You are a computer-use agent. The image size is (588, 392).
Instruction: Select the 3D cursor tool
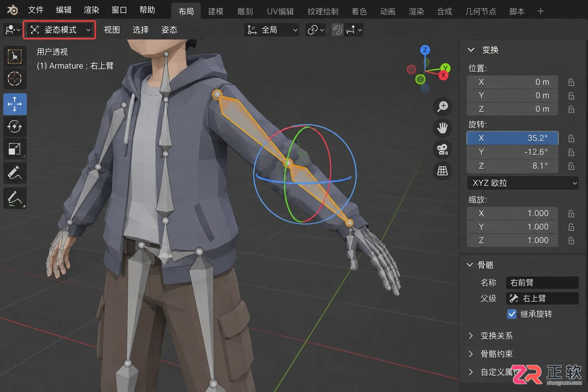click(x=15, y=78)
